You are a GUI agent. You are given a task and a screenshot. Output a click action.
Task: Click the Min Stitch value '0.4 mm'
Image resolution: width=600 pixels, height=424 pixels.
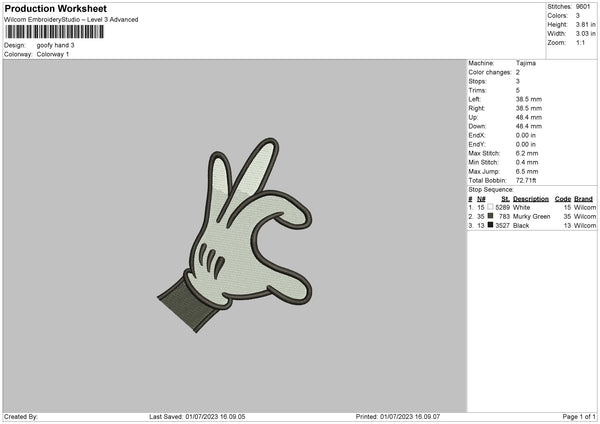(x=527, y=162)
